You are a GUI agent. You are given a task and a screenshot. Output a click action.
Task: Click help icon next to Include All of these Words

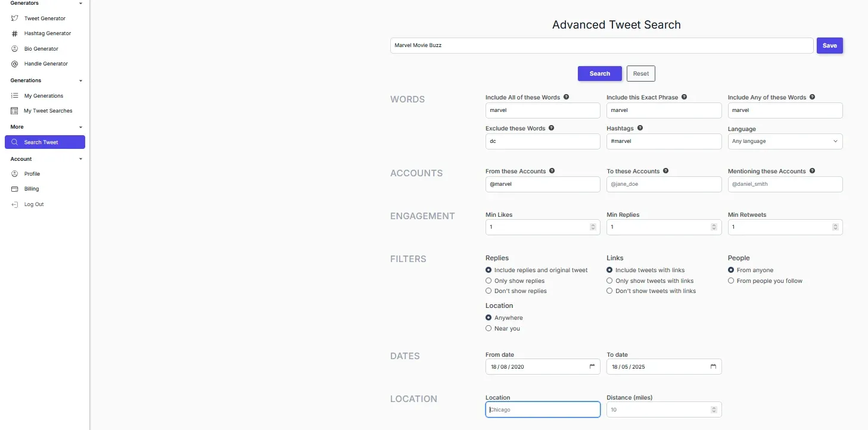[566, 97]
